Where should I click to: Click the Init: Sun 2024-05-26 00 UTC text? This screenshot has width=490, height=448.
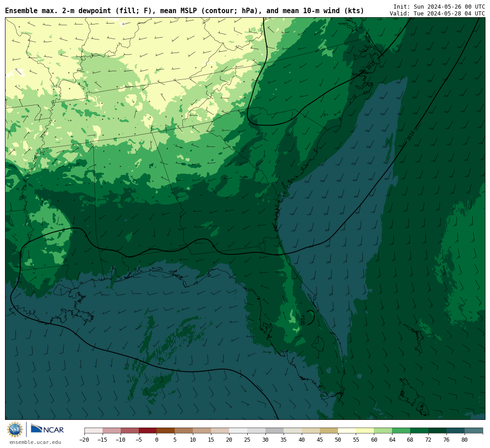pos(439,6)
